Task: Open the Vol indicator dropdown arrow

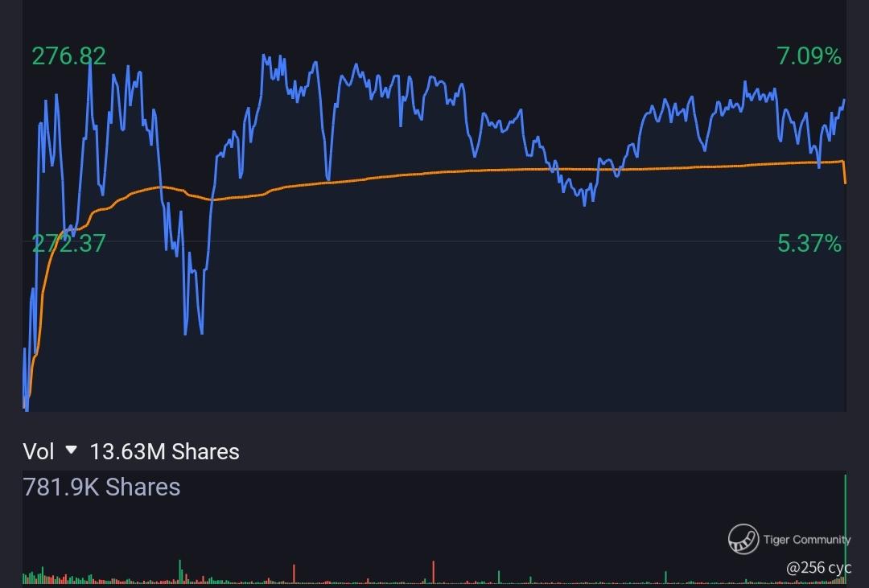Action: tap(71, 450)
